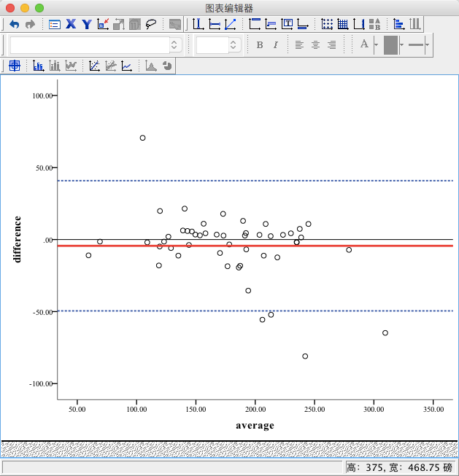Click the text color letter A
The height and width of the screenshot is (476, 459).
364,44
